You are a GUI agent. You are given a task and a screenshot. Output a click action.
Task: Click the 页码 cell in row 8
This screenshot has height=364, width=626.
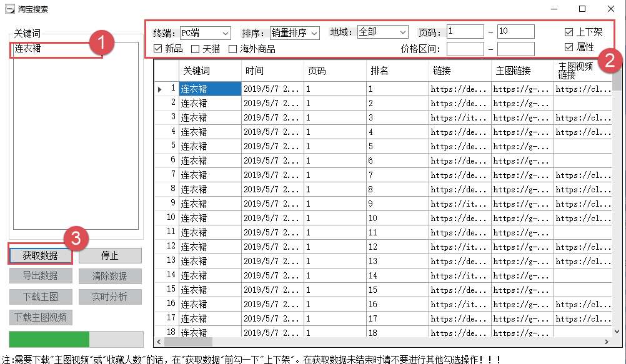pyautogui.click(x=335, y=190)
